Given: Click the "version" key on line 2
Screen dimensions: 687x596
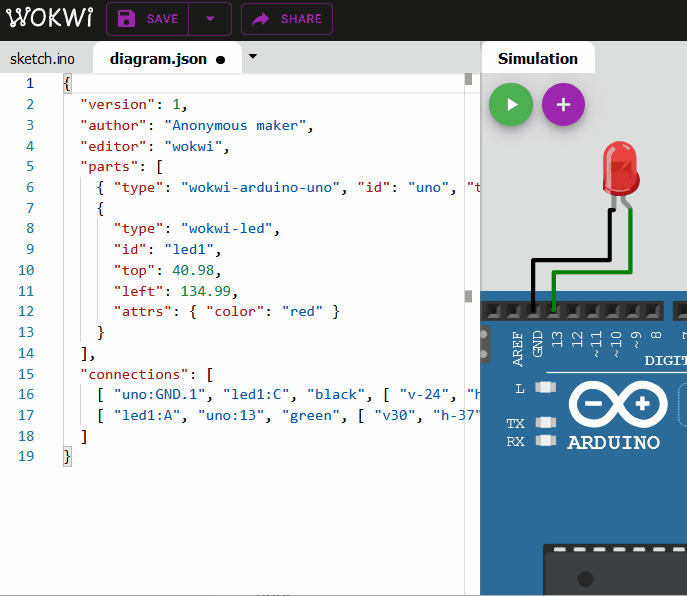Looking at the screenshot, I should click(x=117, y=105).
